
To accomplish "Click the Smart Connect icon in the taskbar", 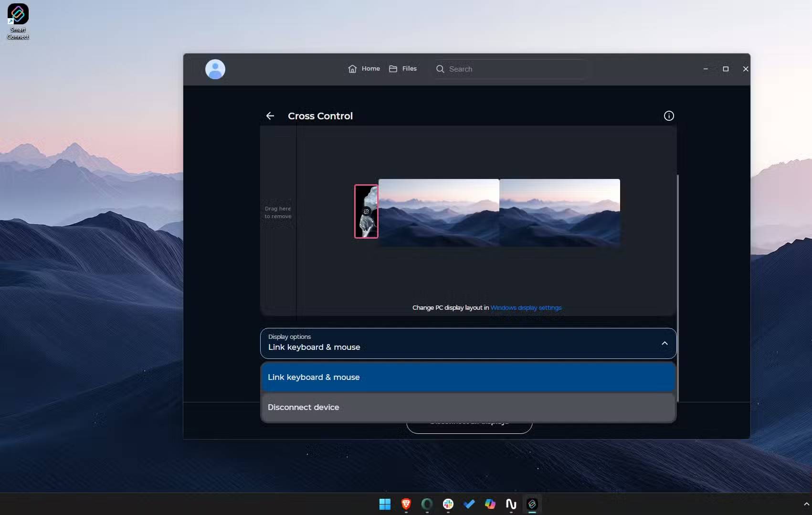I will [532, 504].
